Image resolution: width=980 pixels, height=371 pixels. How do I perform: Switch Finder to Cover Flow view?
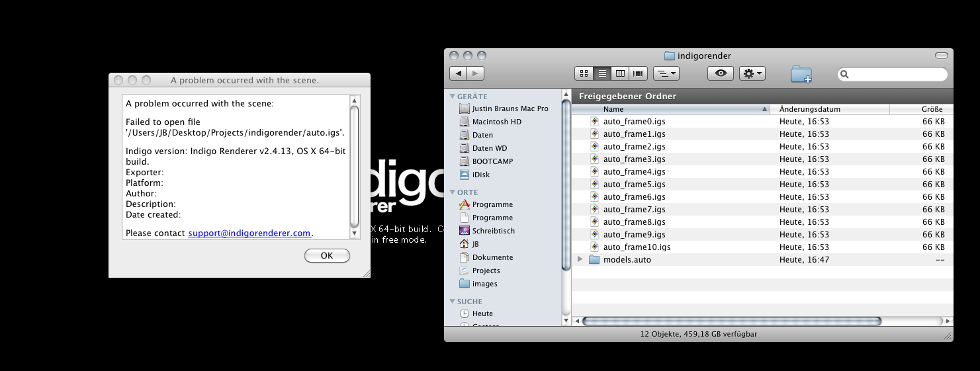[638, 73]
